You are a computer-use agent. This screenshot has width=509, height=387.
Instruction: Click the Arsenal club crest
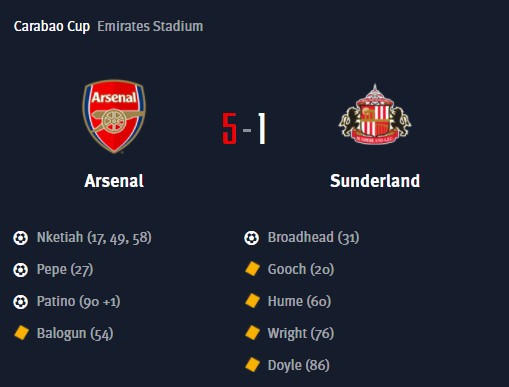pos(114,116)
